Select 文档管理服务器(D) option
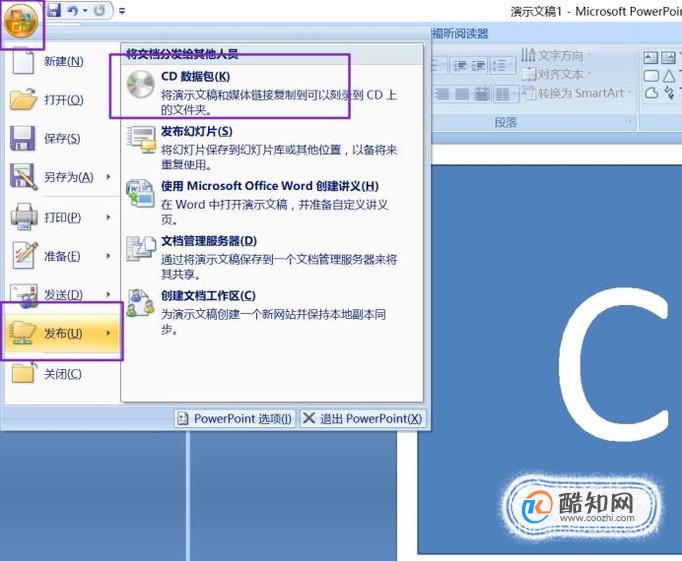 (272, 257)
